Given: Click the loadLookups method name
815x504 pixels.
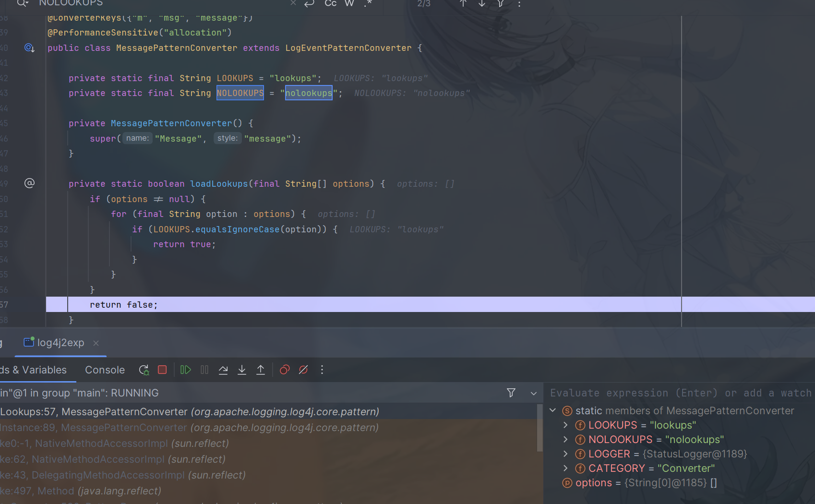Looking at the screenshot, I should pyautogui.click(x=219, y=184).
